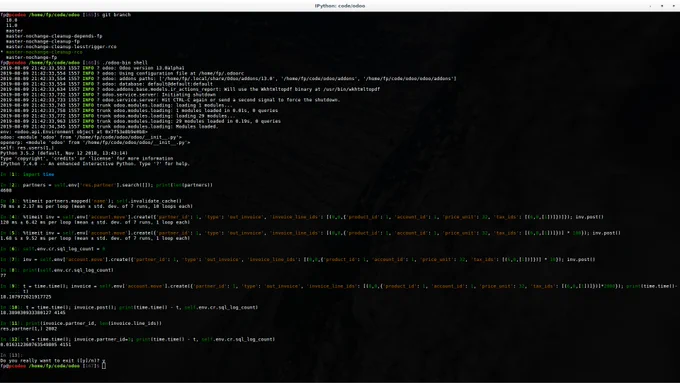This screenshot has height=383, width=680.
Task: Click the output value '77'
Action: pos(3,275)
